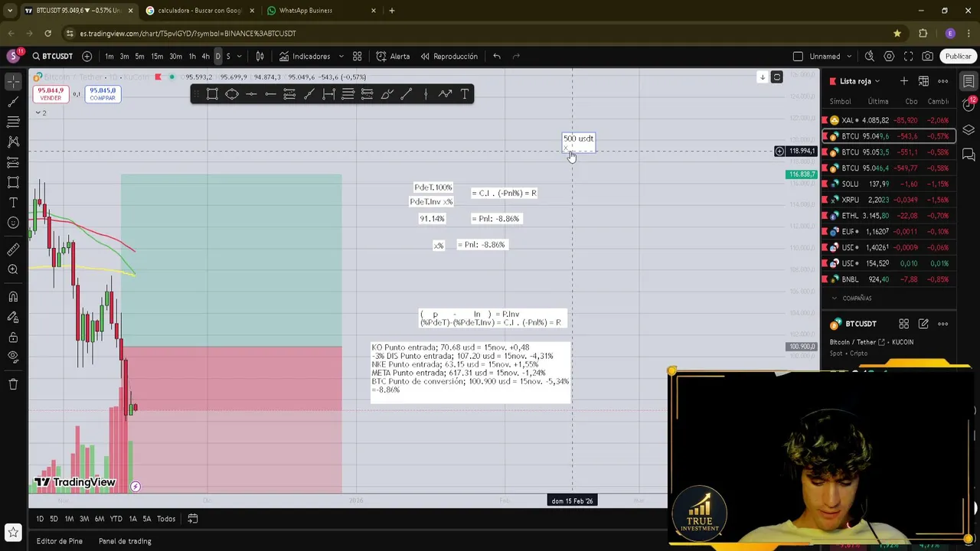980x551 pixels.
Task: Select the zoom in tool
Action: (13, 269)
